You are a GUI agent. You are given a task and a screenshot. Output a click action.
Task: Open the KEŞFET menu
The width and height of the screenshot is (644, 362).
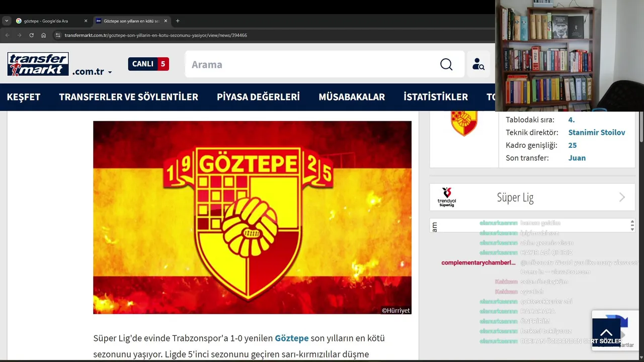tap(24, 97)
